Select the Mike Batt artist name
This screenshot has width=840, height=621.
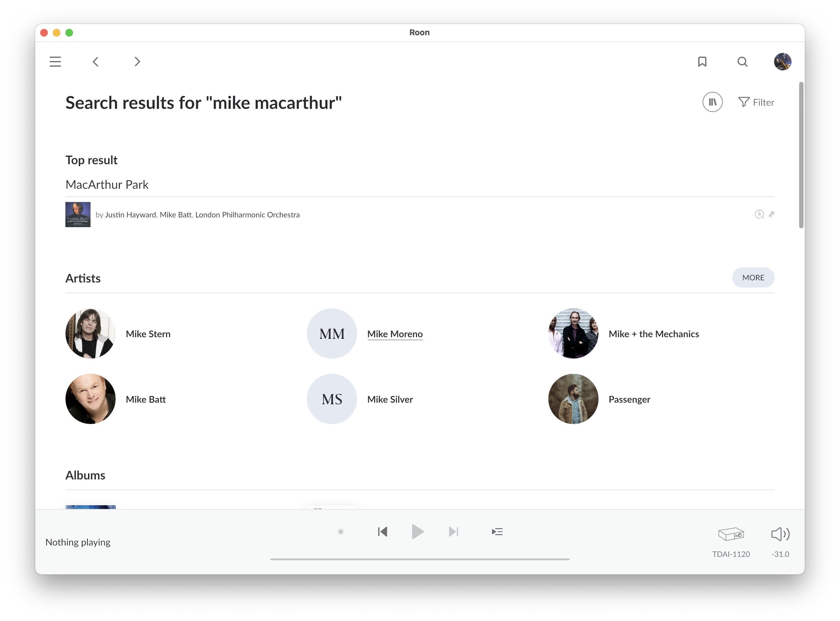[x=146, y=400]
